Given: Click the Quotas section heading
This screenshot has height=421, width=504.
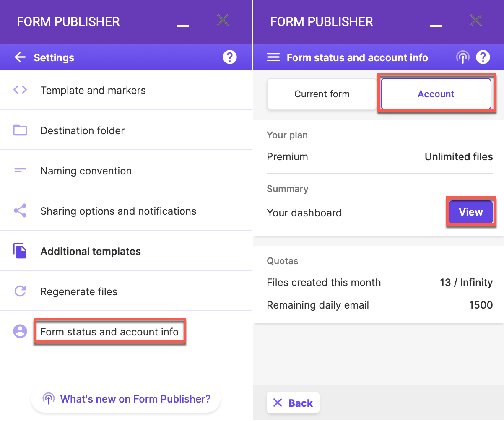Looking at the screenshot, I should pos(283,261).
